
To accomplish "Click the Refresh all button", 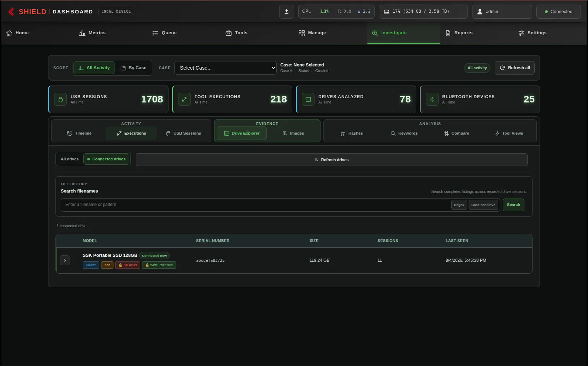I will point(514,68).
